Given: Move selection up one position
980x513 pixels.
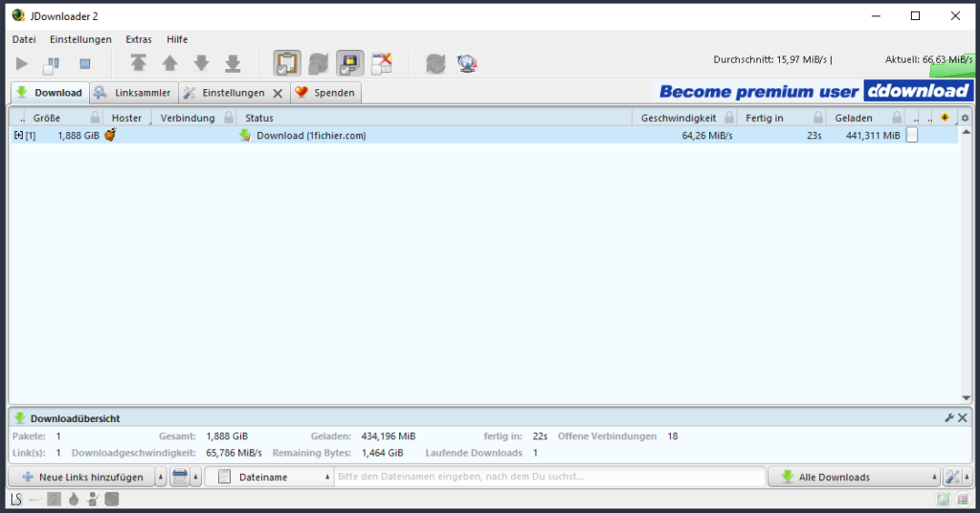Looking at the screenshot, I should coord(169,62).
